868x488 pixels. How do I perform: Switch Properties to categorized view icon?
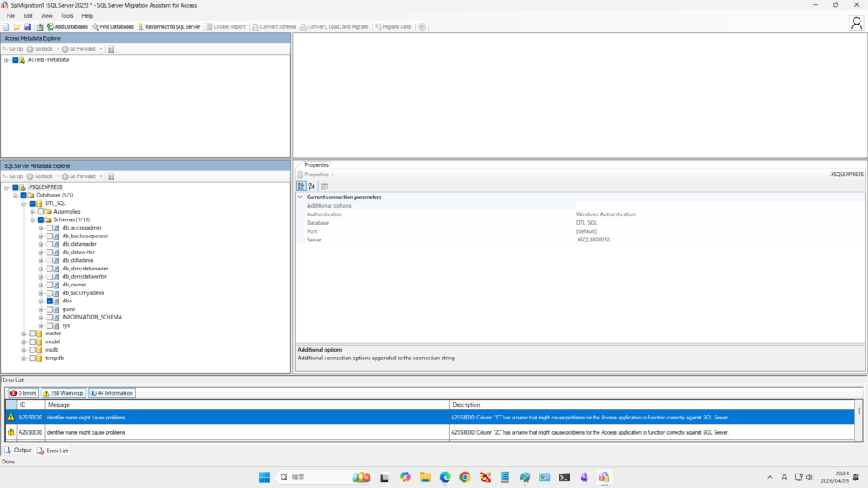301,186
